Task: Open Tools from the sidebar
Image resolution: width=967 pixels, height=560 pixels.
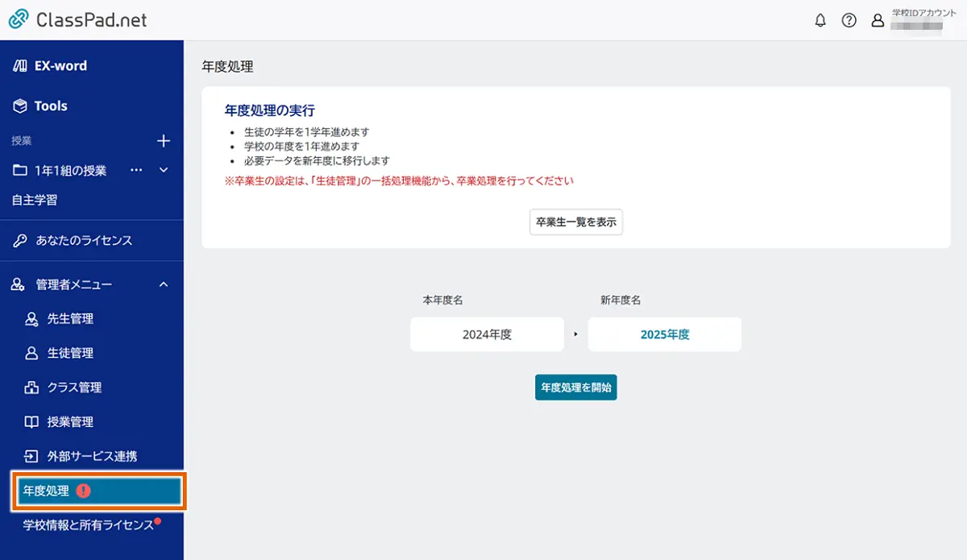Action: click(x=50, y=106)
